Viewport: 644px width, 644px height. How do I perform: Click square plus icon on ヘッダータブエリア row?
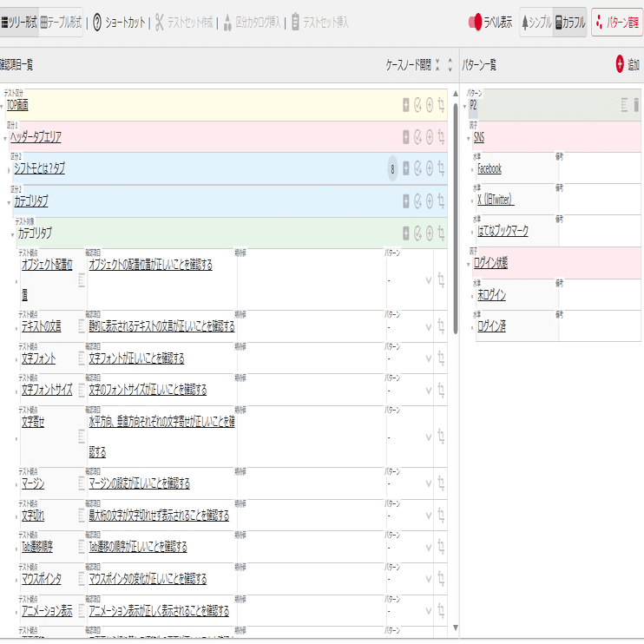point(406,137)
